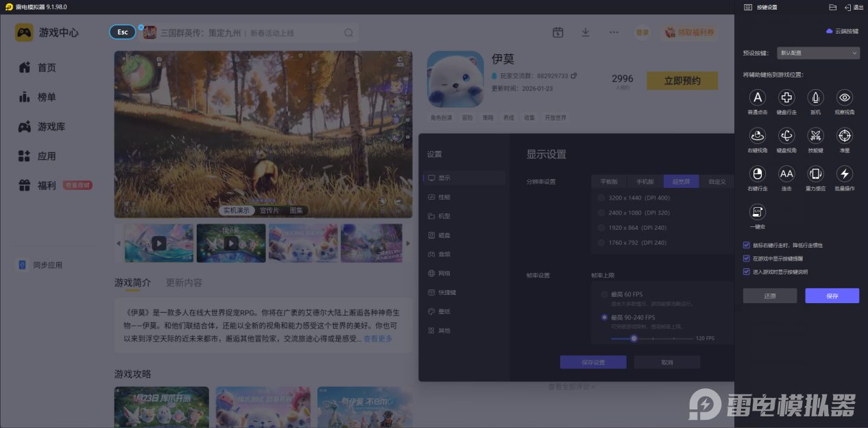This screenshot has width=868, height=428.
Task: Switch to the 超宽屏 resolution tab
Action: pyautogui.click(x=681, y=182)
